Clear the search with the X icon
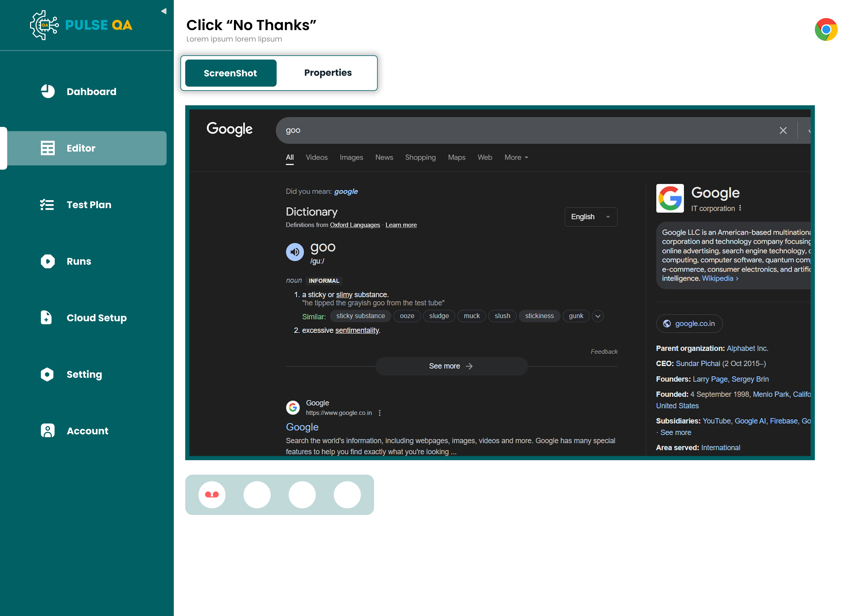This screenshot has width=866, height=616. tap(783, 131)
